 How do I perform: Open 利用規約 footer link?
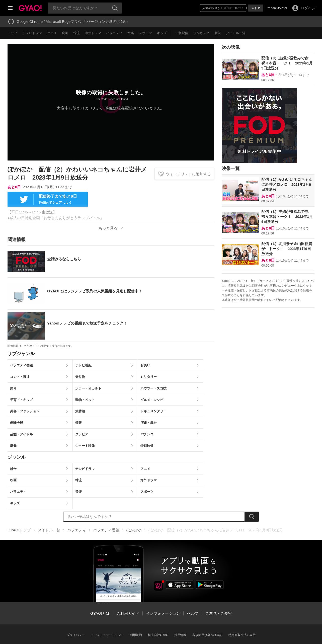click(136, 635)
